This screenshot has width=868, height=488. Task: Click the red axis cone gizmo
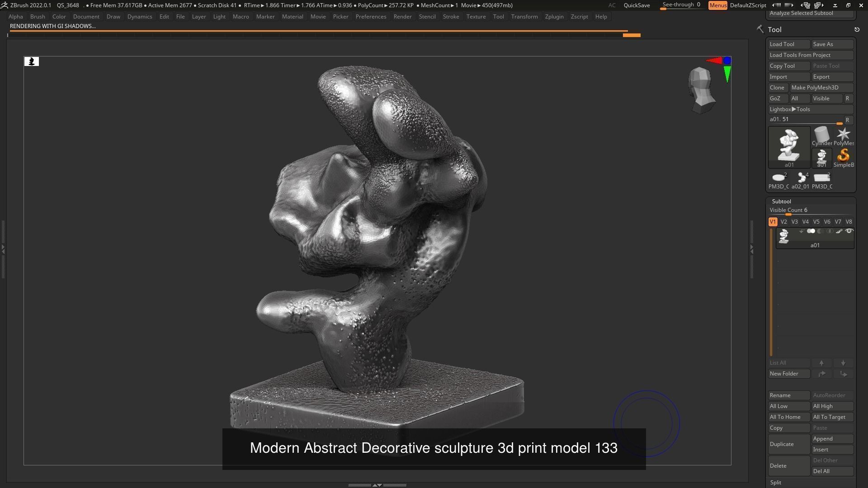[714, 61]
